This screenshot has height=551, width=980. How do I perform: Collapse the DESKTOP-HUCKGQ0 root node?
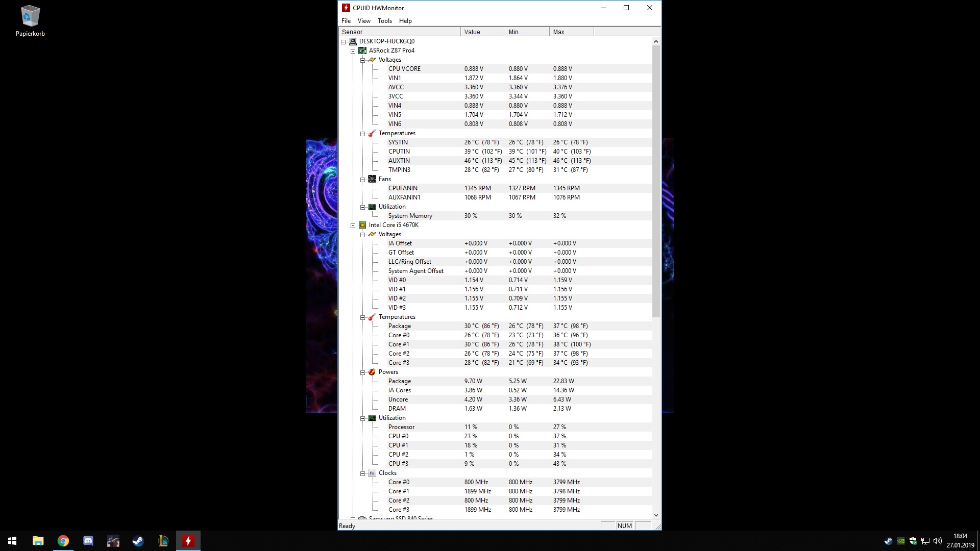(x=344, y=42)
